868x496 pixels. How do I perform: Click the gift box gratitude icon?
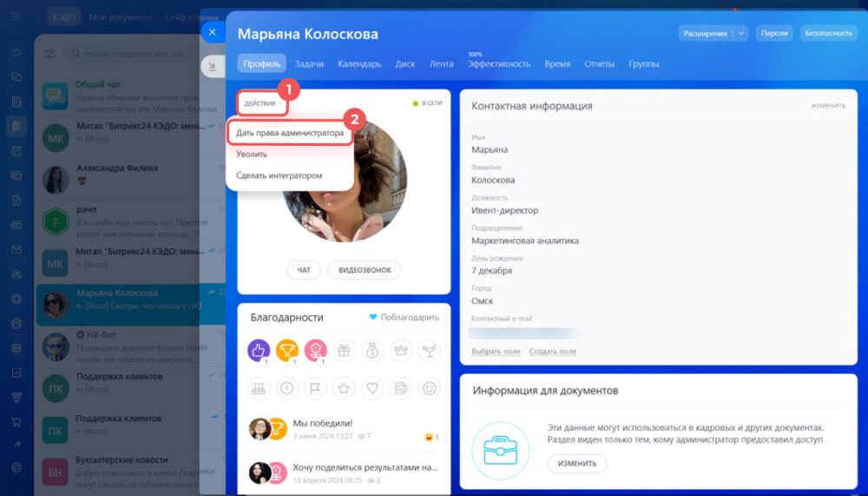coord(344,350)
